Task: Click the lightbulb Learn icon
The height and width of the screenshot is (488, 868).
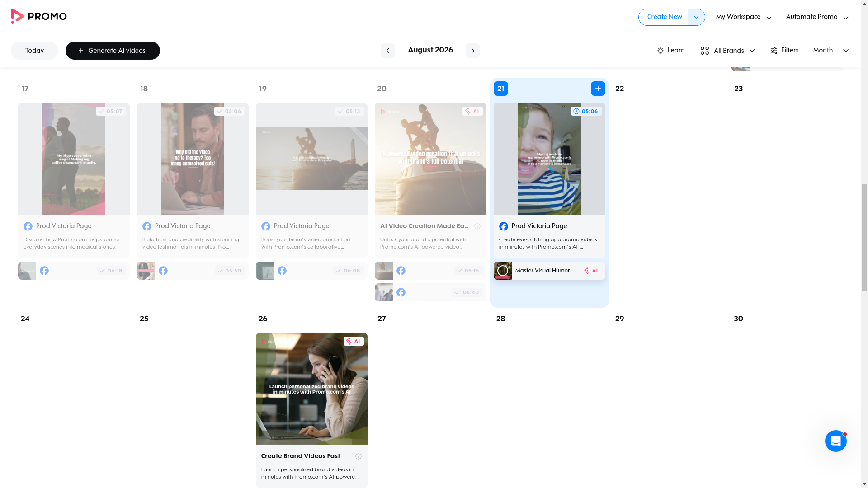Action: click(660, 51)
